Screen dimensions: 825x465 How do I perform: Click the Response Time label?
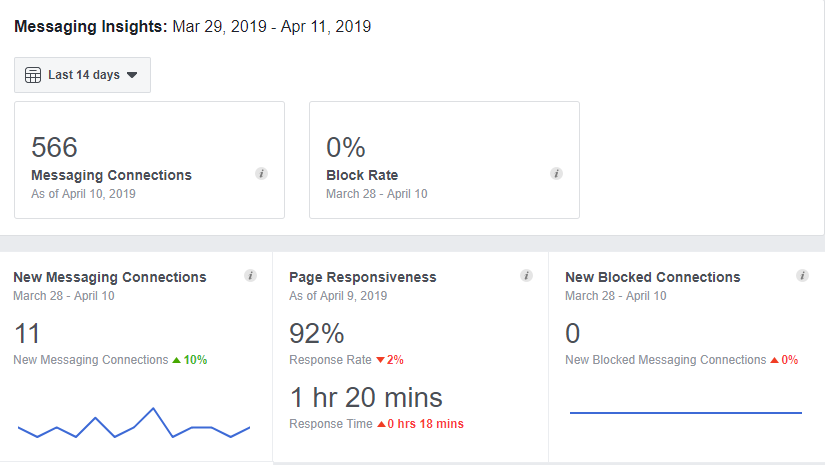click(330, 424)
